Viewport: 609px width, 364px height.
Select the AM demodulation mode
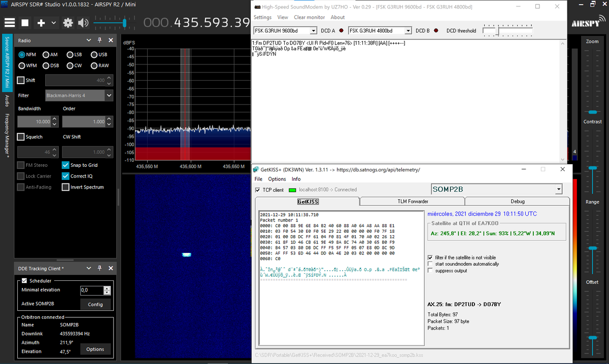tap(50, 54)
